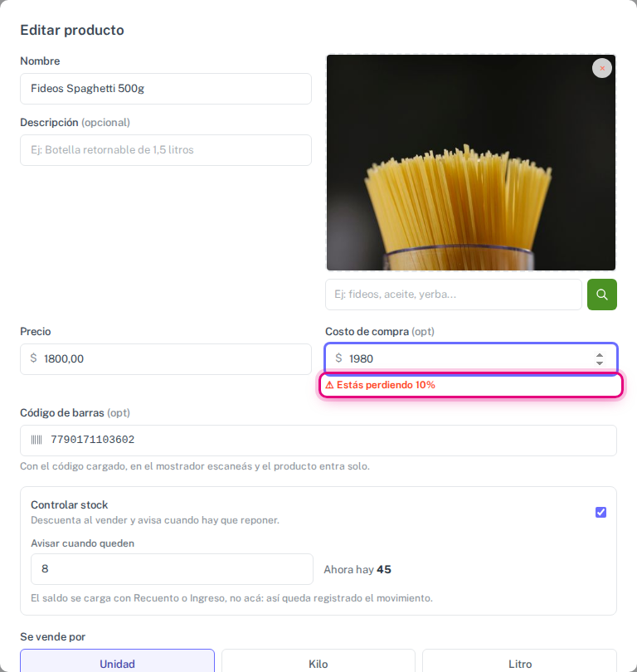Select Unidad as the selling unit
This screenshot has height=672, width=637.
coord(118,660)
